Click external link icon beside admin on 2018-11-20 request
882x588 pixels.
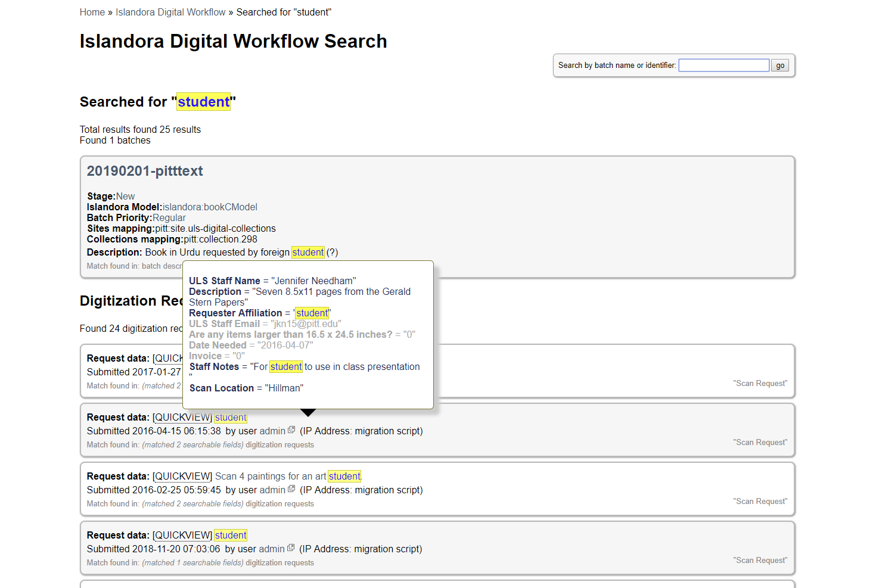(x=291, y=547)
